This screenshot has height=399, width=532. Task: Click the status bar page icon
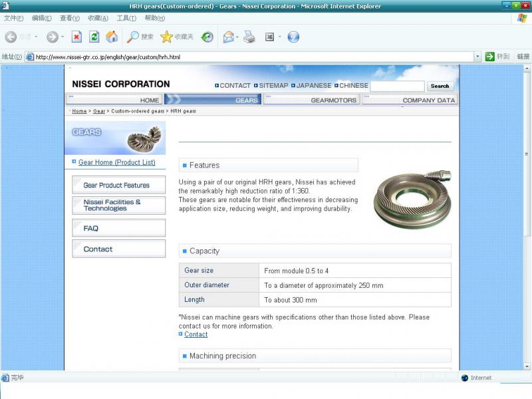(5, 377)
